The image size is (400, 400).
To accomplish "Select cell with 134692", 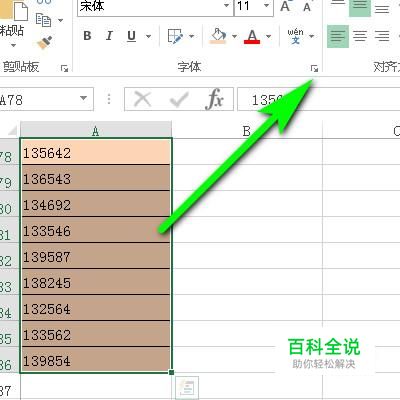I will [x=96, y=204].
